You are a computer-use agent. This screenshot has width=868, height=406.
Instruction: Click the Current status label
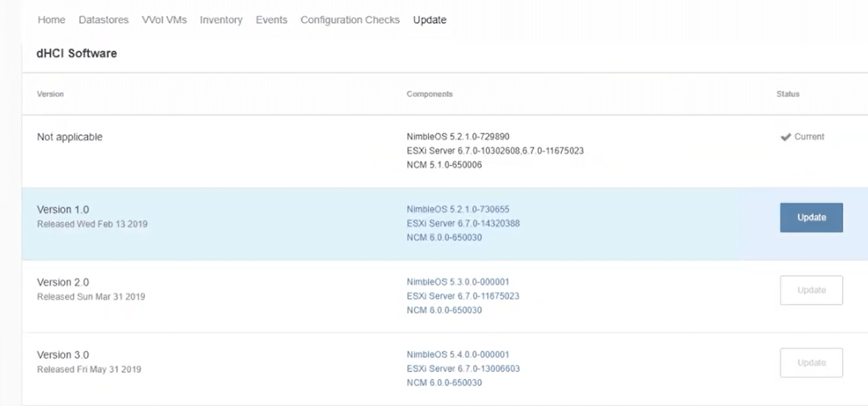(x=809, y=137)
